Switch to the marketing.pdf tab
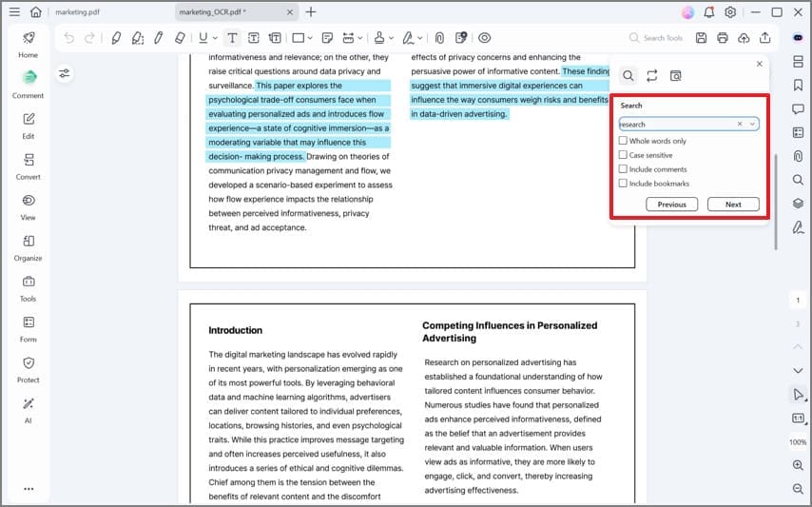This screenshot has height=507, width=812. pos(78,12)
